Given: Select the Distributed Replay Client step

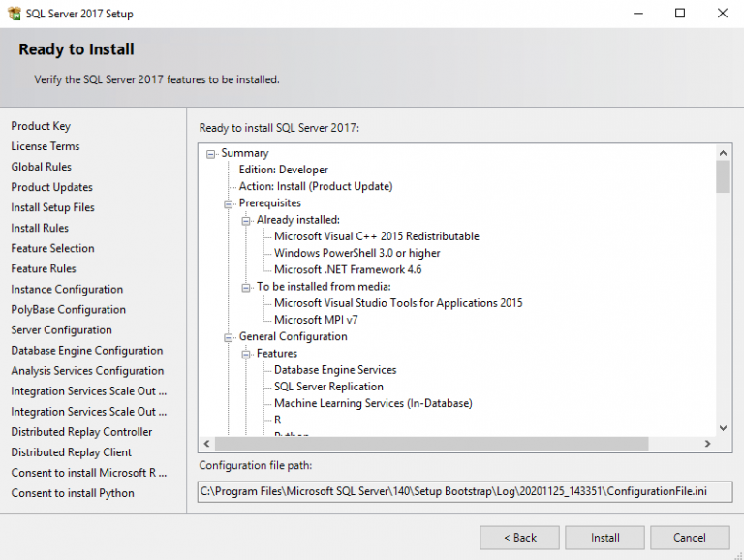Looking at the screenshot, I should [x=71, y=452].
